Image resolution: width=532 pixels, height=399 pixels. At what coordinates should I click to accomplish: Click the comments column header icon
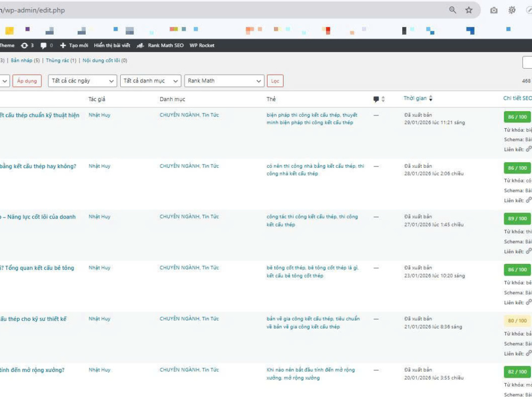point(376,99)
